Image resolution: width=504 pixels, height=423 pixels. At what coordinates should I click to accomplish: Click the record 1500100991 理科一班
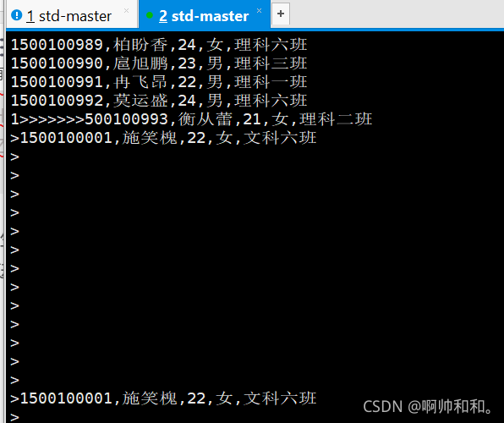coord(159,82)
